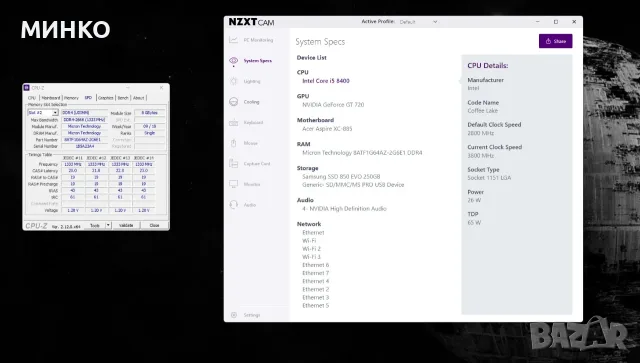Click the Validate button in CPU-Z

tap(126, 225)
